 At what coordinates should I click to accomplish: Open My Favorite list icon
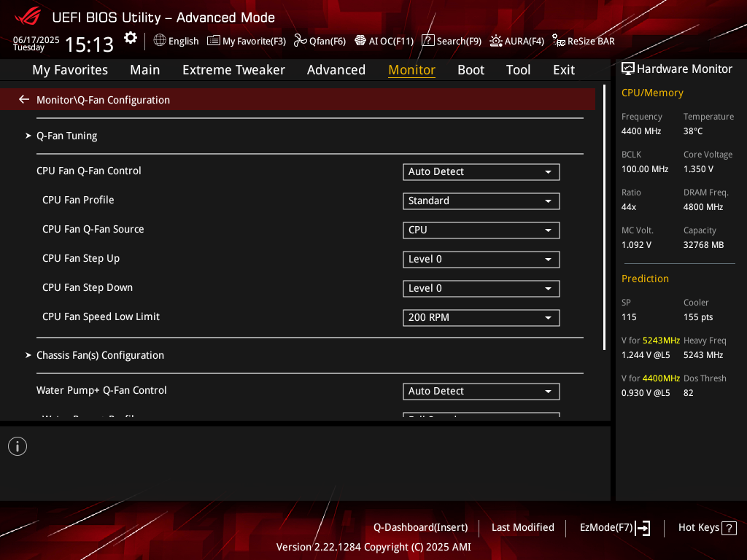click(214, 41)
